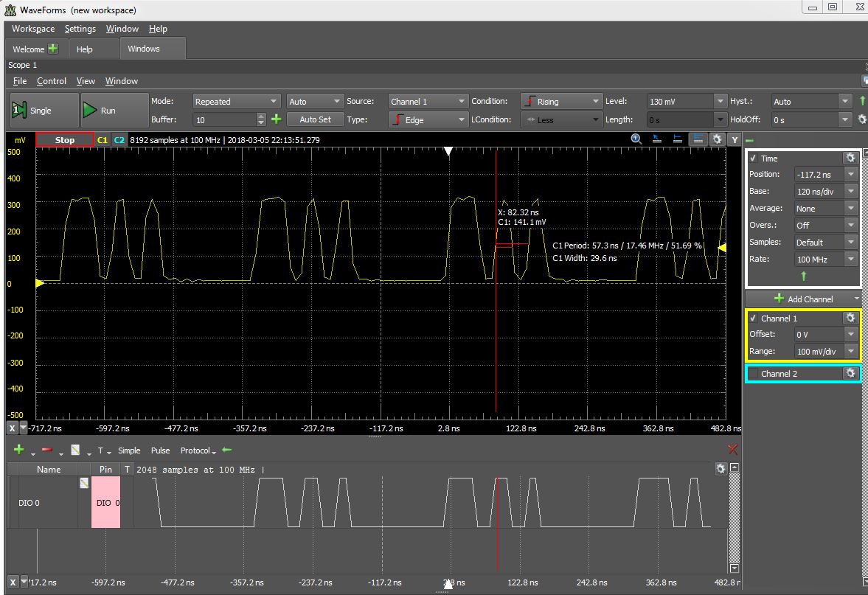This screenshot has height=595, width=868.
Task: Open Time Position dropdown
Action: (851, 174)
